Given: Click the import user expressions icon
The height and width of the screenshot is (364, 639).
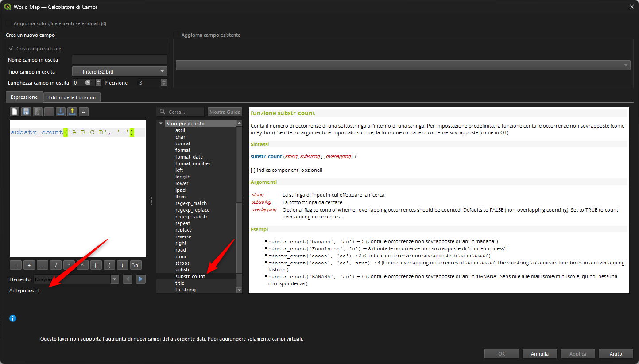Looking at the screenshot, I should click(61, 112).
